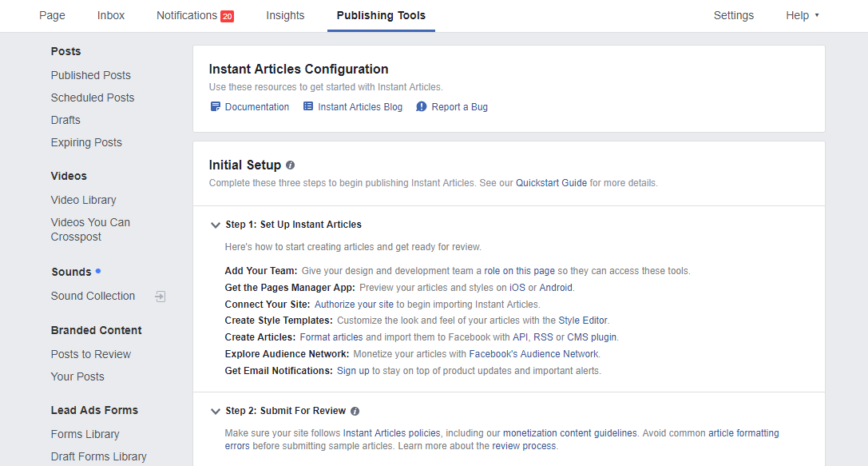Open the Inbox tab
This screenshot has height=466, width=868.
[x=111, y=15]
